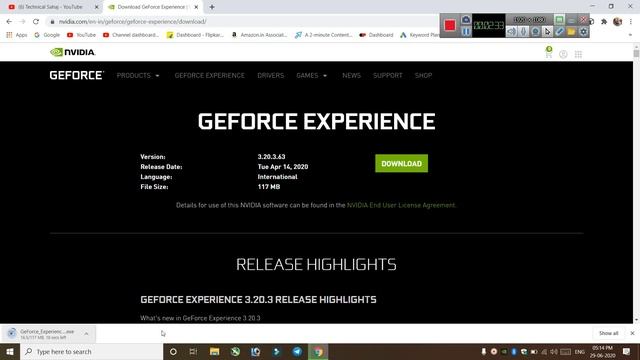This screenshot has width=640, height=360.
Task: Open Telegram from the taskbar
Action: (297, 352)
